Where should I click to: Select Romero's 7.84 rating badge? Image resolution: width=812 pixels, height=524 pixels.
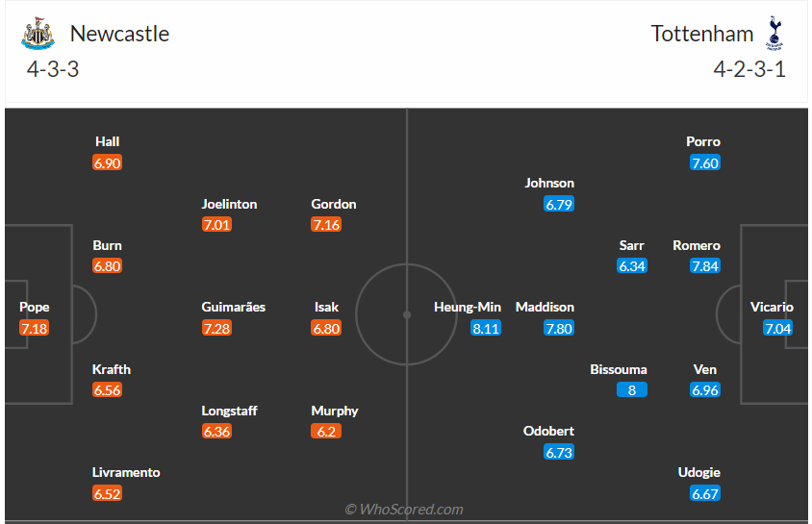pos(705,266)
